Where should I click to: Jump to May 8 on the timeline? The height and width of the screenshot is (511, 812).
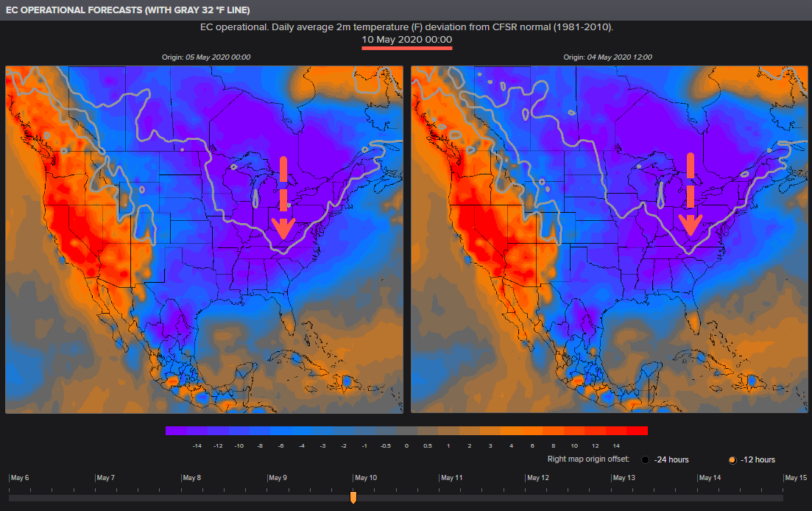(x=191, y=478)
